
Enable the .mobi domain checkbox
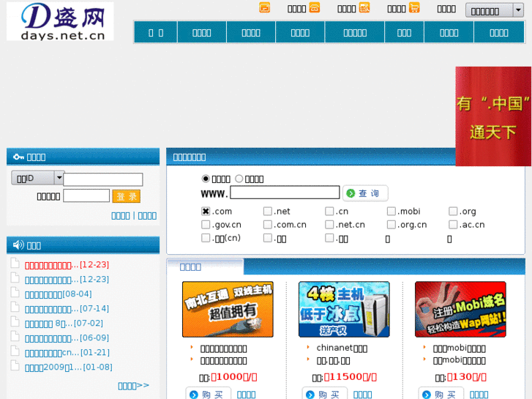pyautogui.click(x=391, y=212)
